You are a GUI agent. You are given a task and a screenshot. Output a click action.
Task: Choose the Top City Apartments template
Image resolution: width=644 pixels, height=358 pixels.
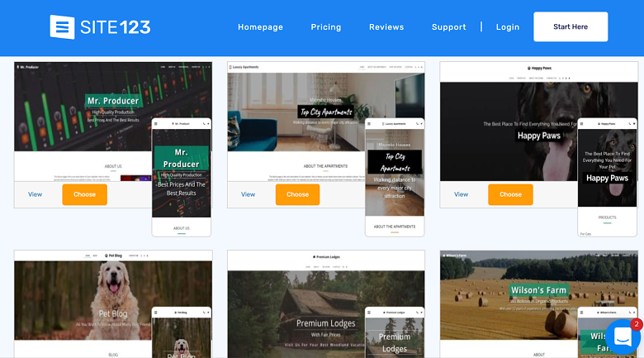297,194
